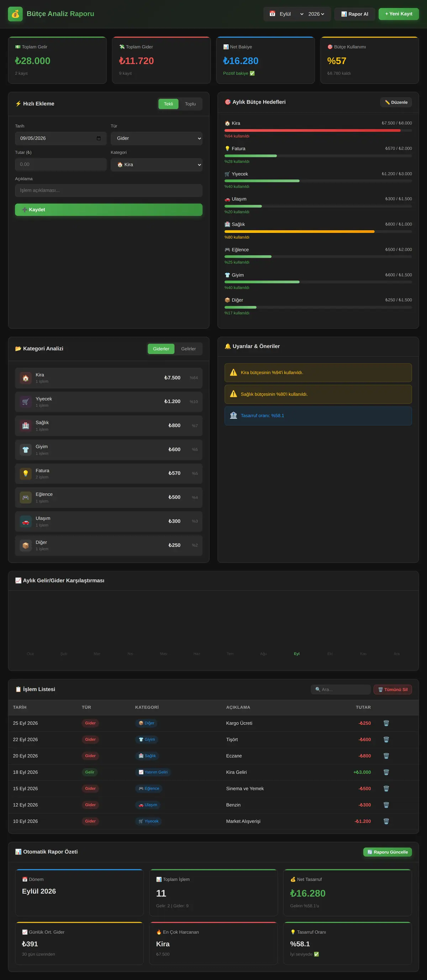
Task: Click the money bag app logo icon
Action: tap(15, 14)
